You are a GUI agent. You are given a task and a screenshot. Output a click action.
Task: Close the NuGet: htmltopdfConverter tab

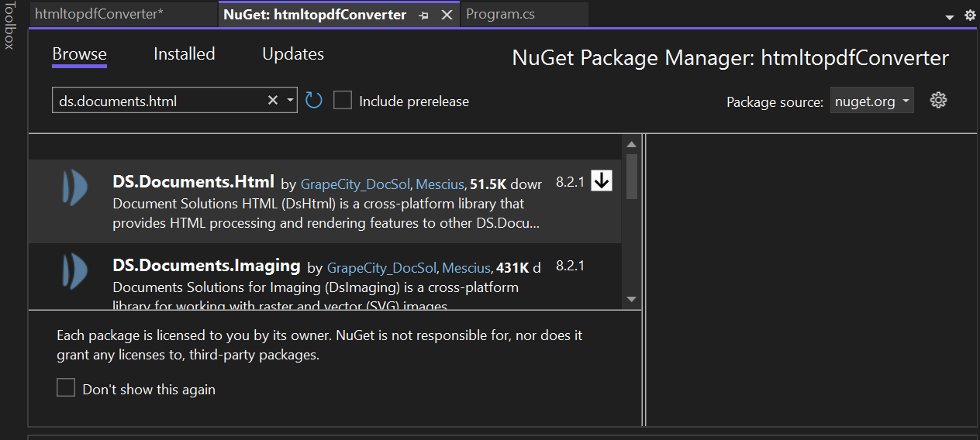pyautogui.click(x=447, y=15)
